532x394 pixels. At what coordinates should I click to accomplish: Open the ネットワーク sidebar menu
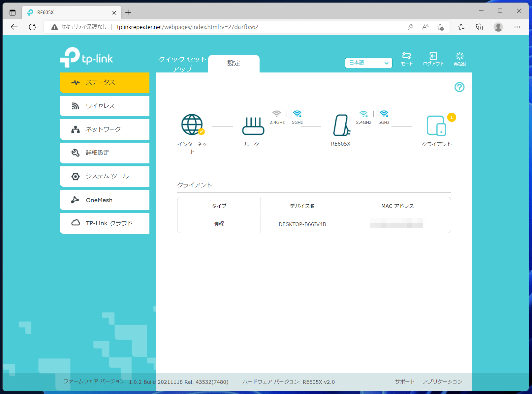(x=105, y=129)
